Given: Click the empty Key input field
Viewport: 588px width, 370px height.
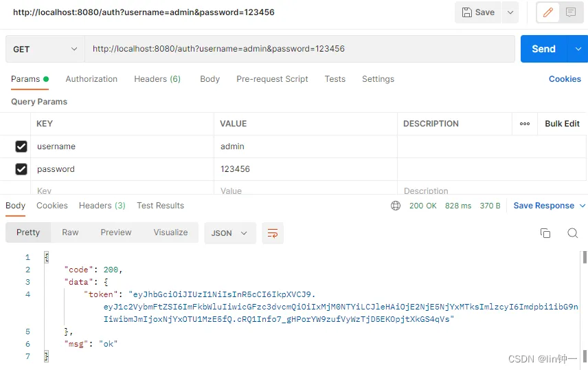Looking at the screenshot, I should pyautogui.click(x=122, y=188).
